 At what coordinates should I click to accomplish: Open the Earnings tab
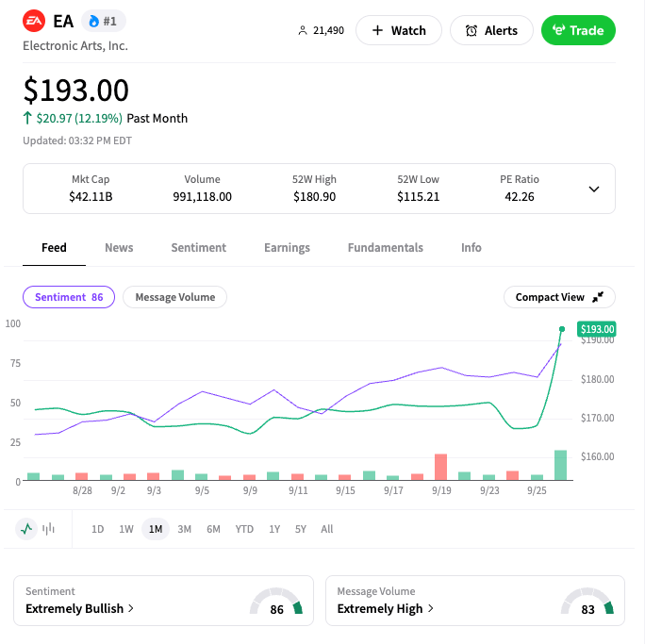[287, 248]
